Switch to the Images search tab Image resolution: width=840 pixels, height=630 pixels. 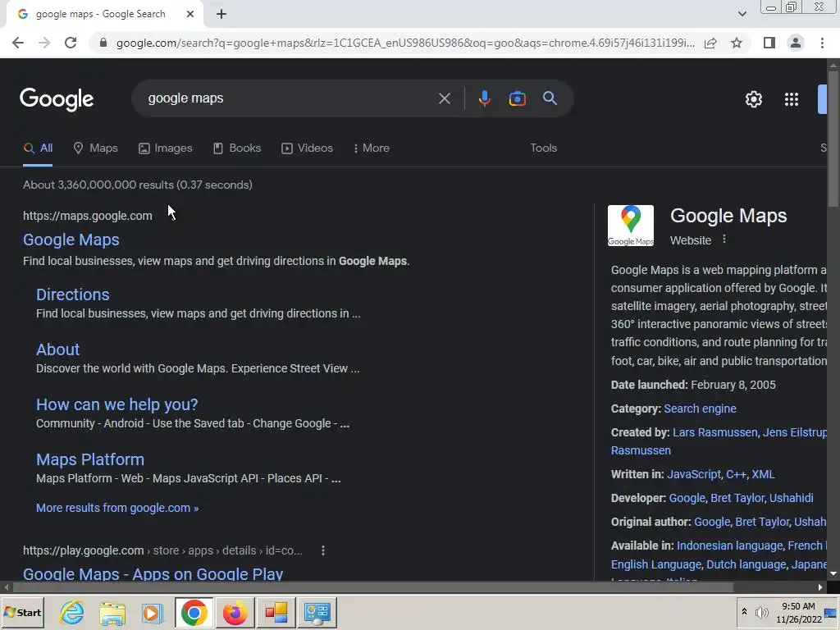[165, 148]
